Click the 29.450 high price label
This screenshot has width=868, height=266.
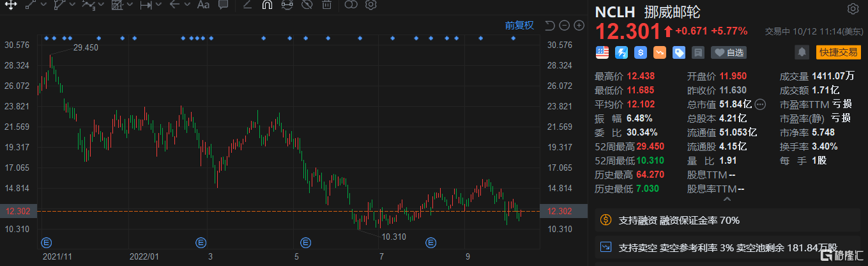86,47
